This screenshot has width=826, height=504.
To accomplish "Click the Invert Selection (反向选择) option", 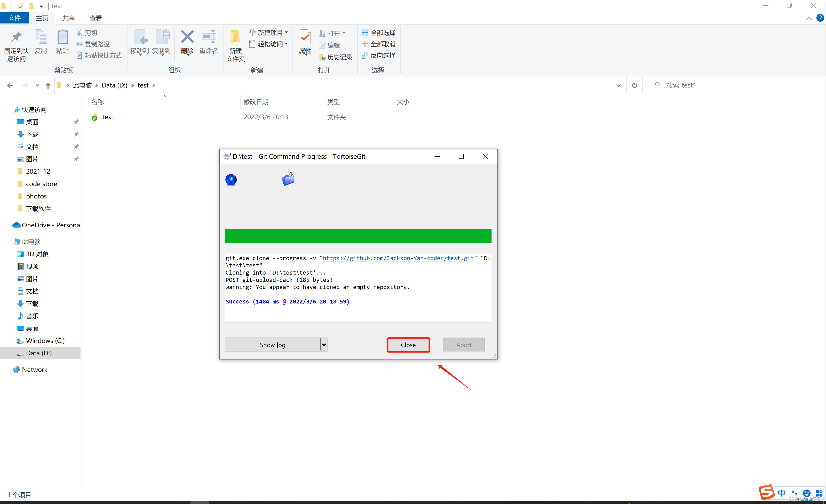I will click(x=379, y=55).
